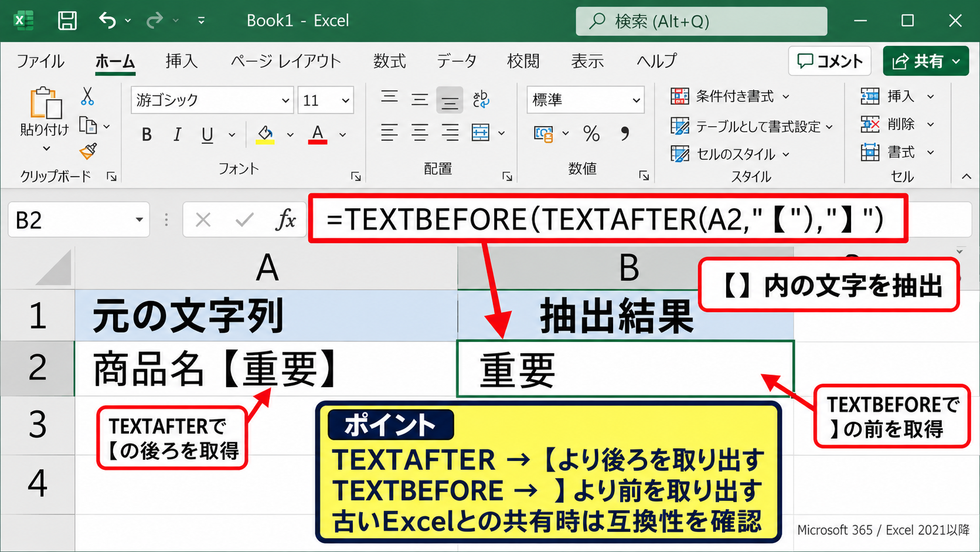Toggle wrap text option
This screenshot has width=980, height=552.
(481, 99)
